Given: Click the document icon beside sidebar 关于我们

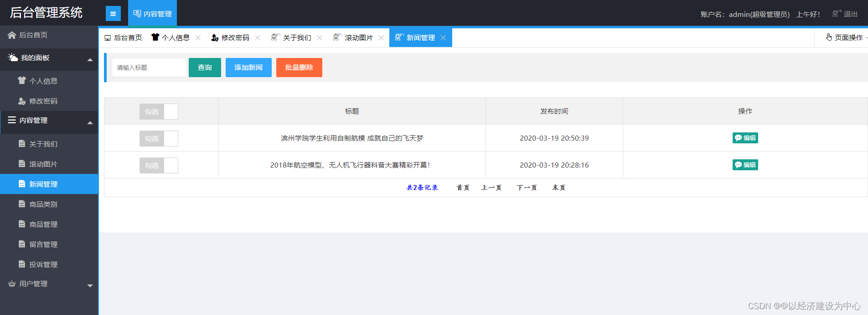Looking at the screenshot, I should pyautogui.click(x=22, y=143).
